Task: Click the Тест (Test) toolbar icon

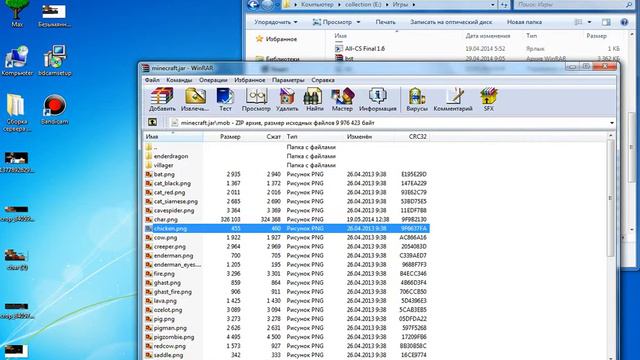Action: click(x=225, y=100)
